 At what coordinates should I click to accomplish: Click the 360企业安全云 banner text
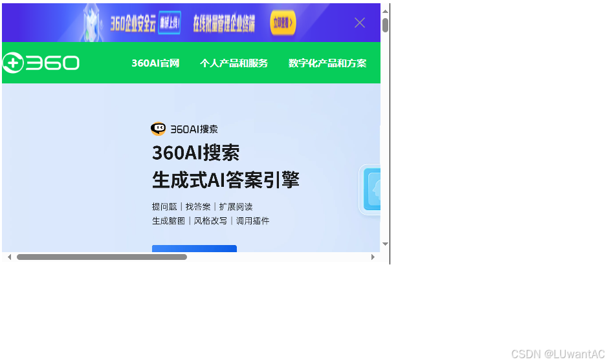tap(133, 23)
